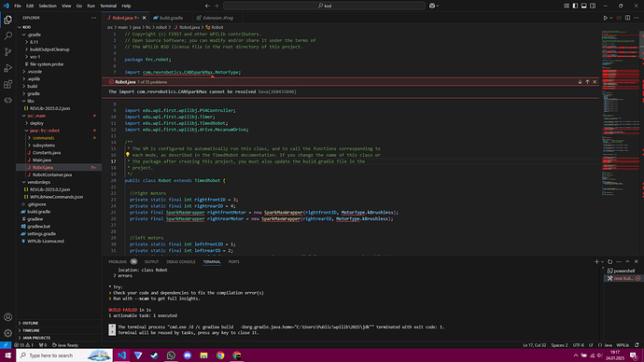The image size is (644, 362).
Task: Open the Search view in activity bar
Action: coord(7,35)
